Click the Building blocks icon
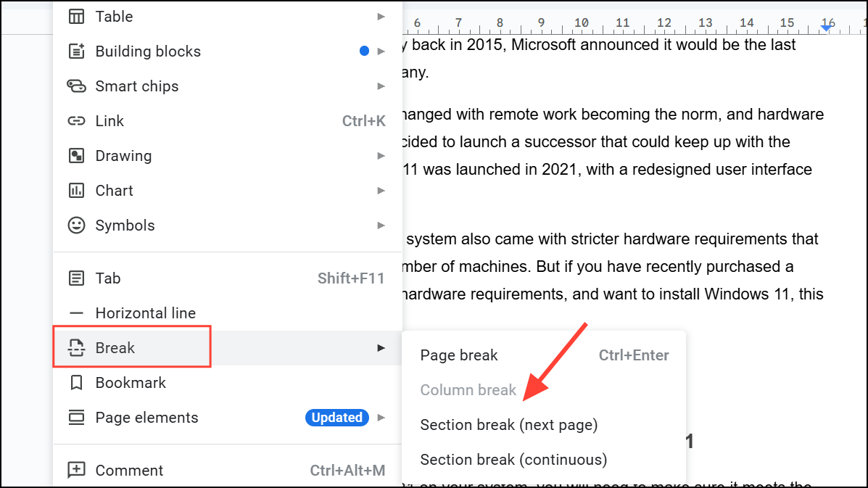The width and height of the screenshot is (868, 488). (x=76, y=51)
